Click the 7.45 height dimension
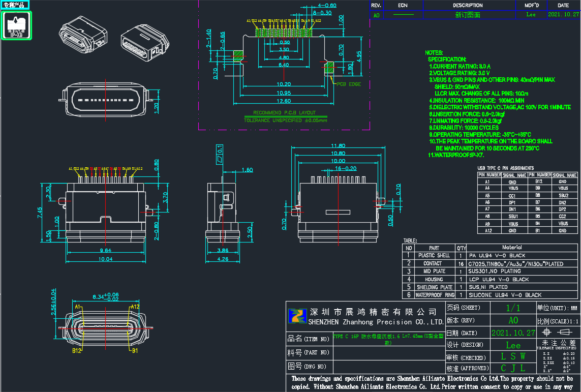Screen dimensions: 581x392 click(x=40, y=213)
